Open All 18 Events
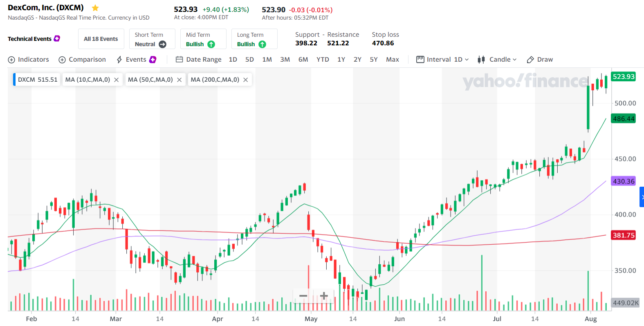 (101, 39)
